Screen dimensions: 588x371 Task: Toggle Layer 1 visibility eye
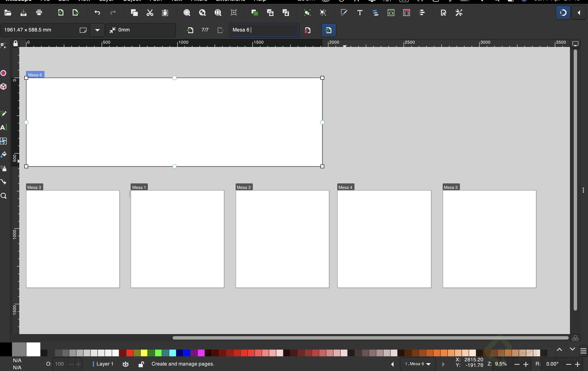[x=126, y=364]
